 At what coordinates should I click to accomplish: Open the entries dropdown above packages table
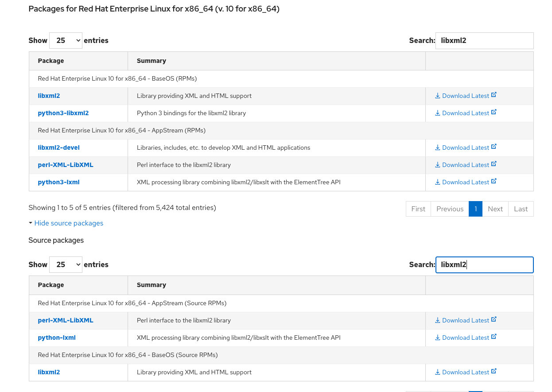[66, 40]
